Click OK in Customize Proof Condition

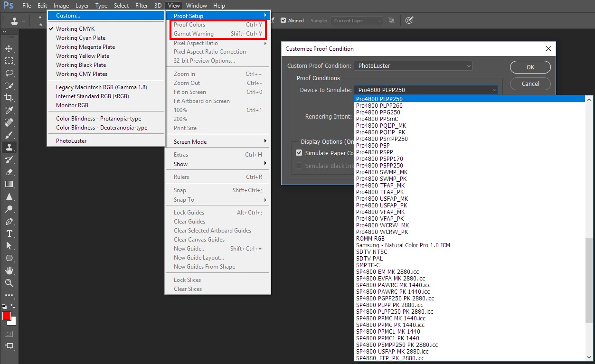(x=530, y=67)
